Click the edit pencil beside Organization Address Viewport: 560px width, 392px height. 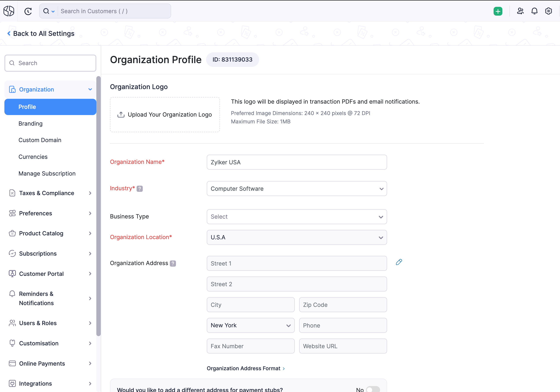coord(399,262)
